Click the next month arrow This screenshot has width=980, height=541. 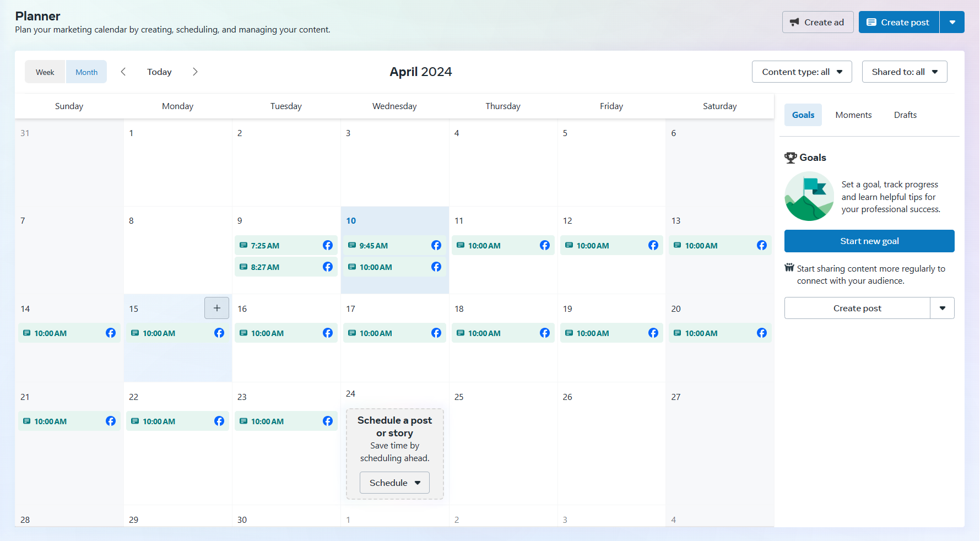click(195, 72)
